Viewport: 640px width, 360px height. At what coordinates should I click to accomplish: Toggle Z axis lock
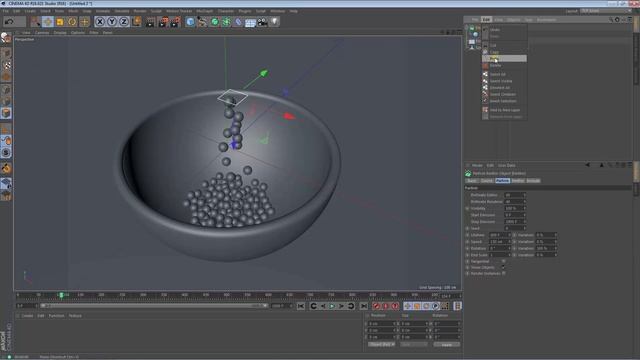tap(124, 21)
